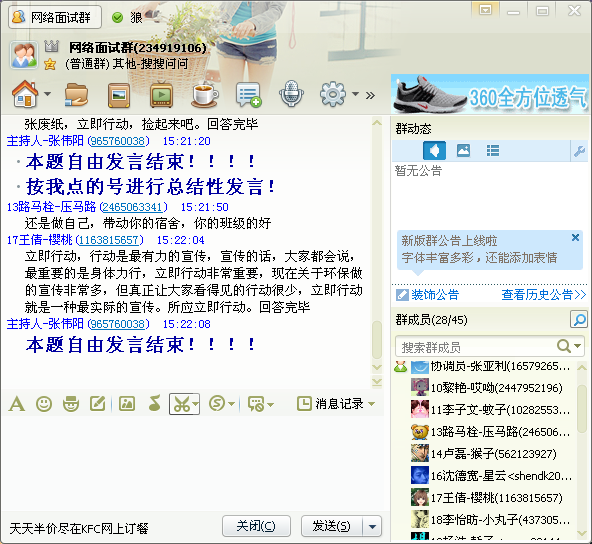Click the 发送(S) send button
The width and height of the screenshot is (592, 544).
tap(332, 526)
